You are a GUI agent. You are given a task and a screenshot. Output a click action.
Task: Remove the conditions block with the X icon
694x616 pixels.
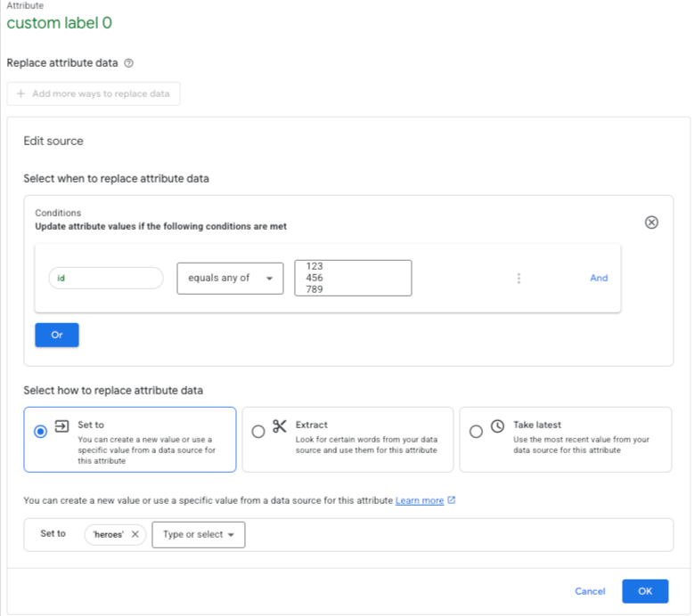click(x=651, y=222)
